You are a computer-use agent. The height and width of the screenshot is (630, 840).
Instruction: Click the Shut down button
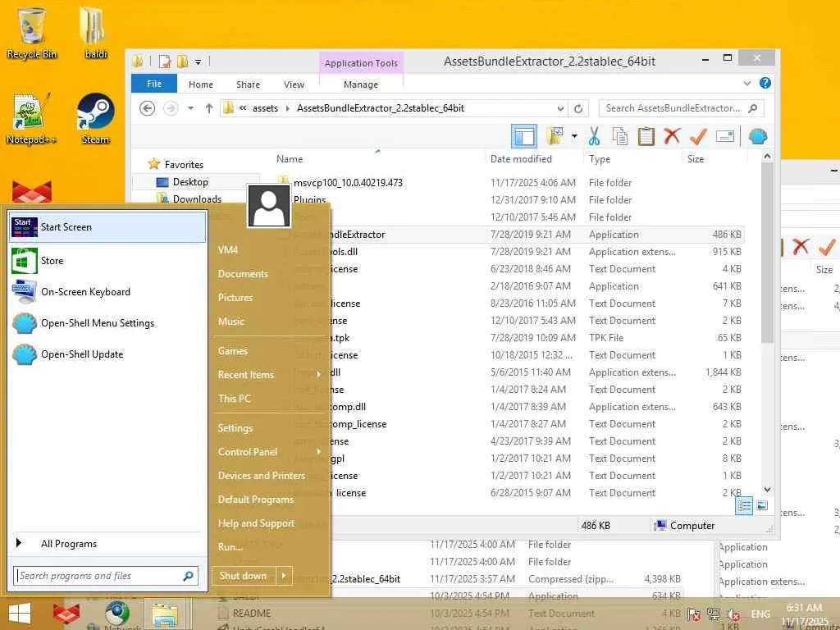244,576
